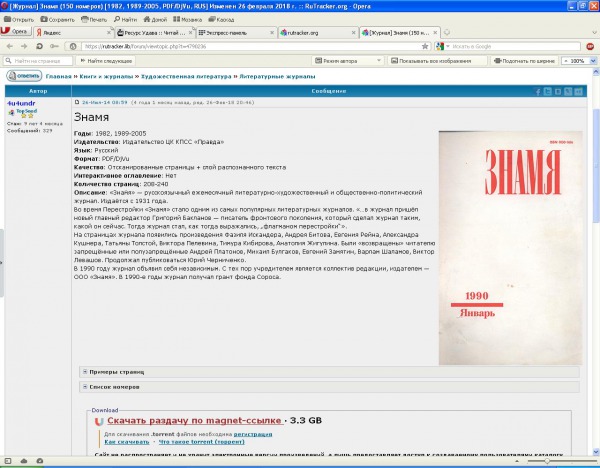
Task: Click the red ad-blocker extension icon
Action: (590, 46)
